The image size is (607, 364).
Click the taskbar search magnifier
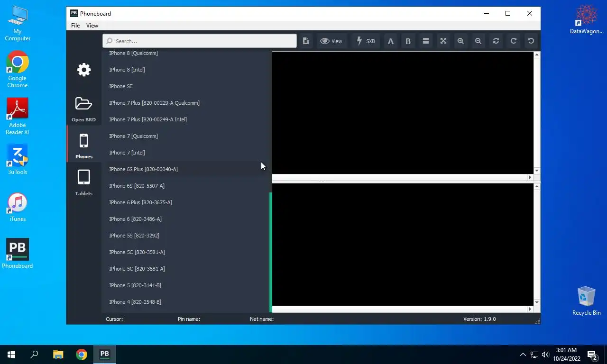[34, 354]
